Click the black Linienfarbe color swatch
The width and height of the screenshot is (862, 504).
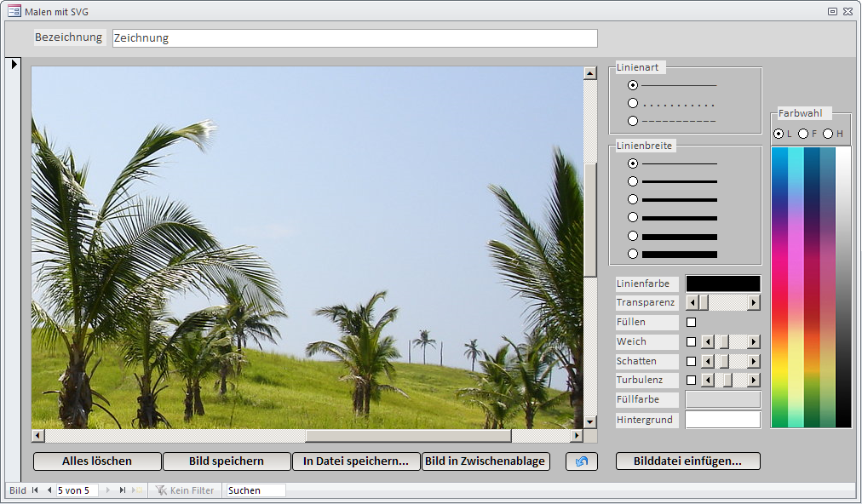point(722,283)
